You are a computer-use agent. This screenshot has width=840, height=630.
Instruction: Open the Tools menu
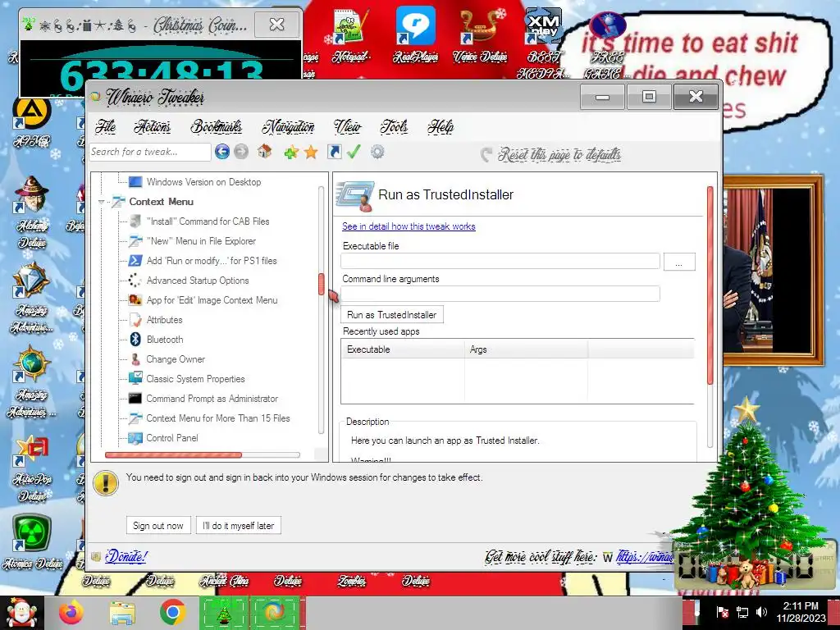[x=394, y=127]
